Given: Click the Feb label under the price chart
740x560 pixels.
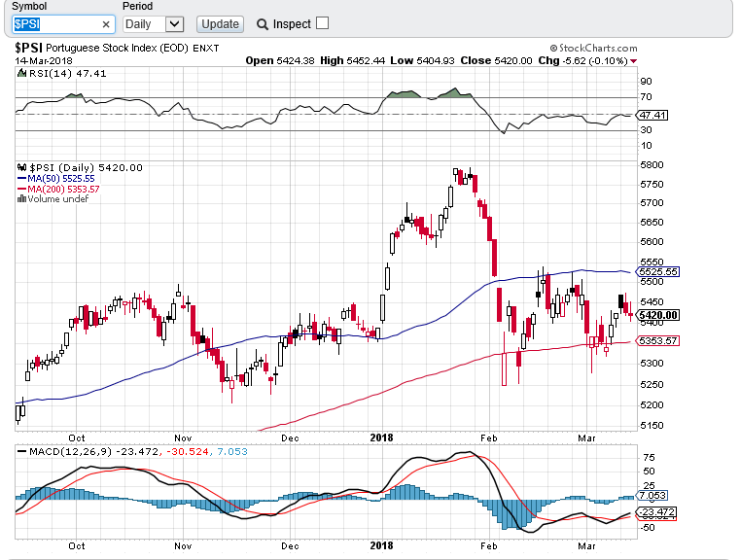Looking at the screenshot, I should pyautogui.click(x=489, y=438).
